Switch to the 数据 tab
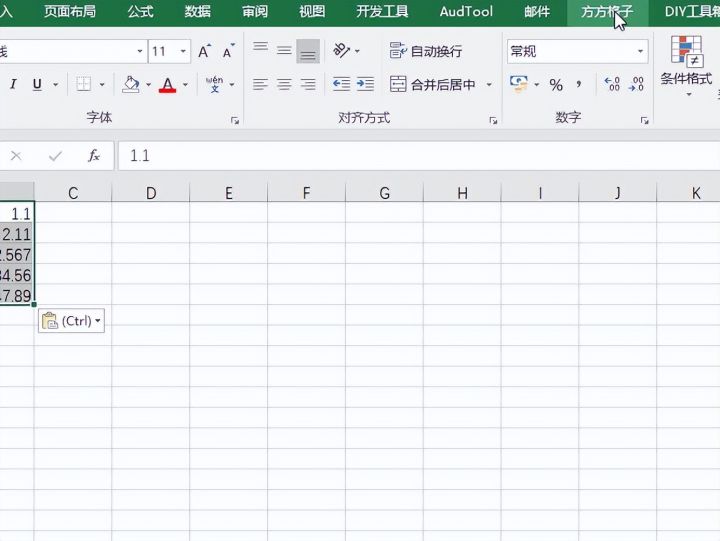This screenshot has height=541, width=720. (x=198, y=11)
